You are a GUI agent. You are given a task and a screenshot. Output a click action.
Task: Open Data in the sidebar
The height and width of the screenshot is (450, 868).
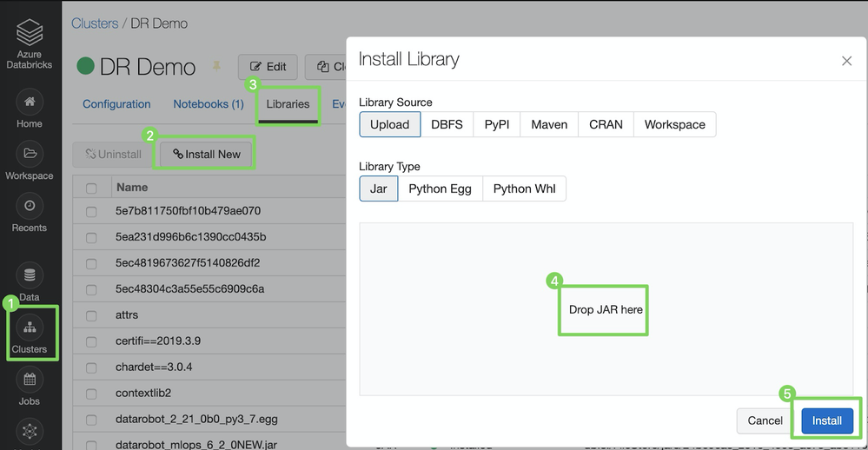pyautogui.click(x=30, y=282)
